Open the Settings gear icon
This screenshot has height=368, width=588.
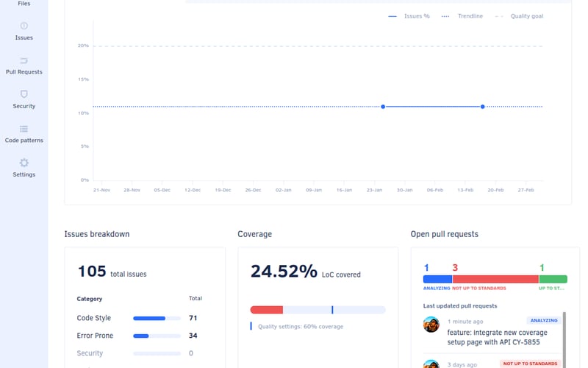click(x=24, y=163)
